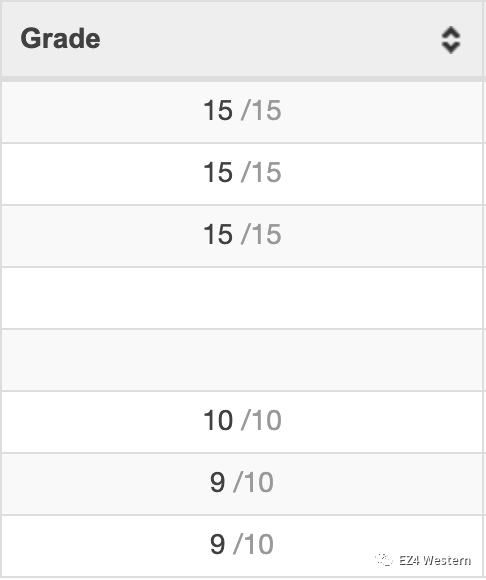Click the WeChat logo in watermark
This screenshot has width=486, height=580.
click(x=384, y=560)
